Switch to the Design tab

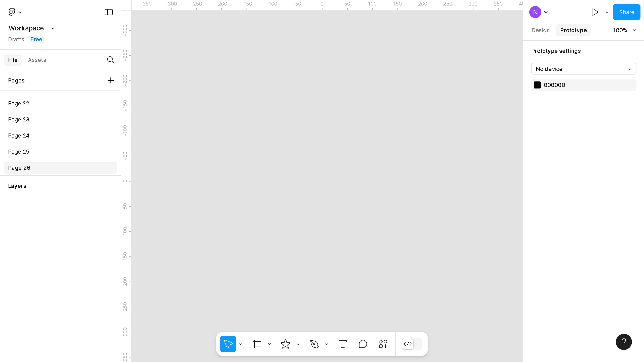point(540,30)
